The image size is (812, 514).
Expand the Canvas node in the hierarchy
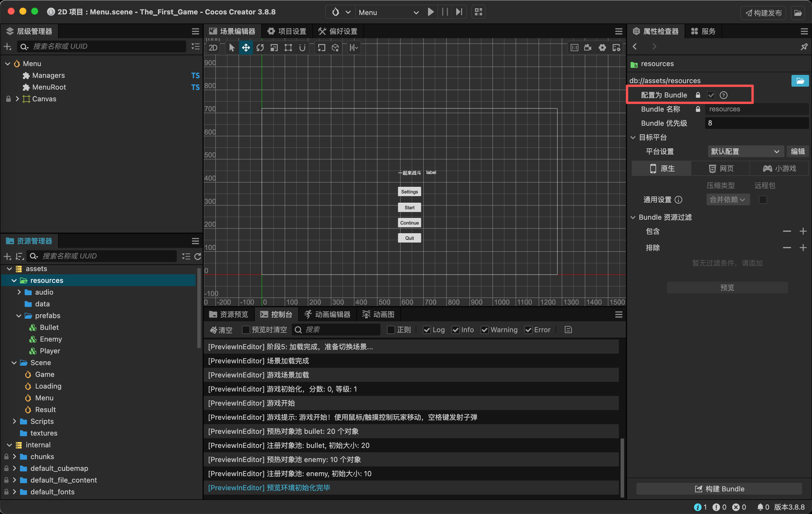17,99
